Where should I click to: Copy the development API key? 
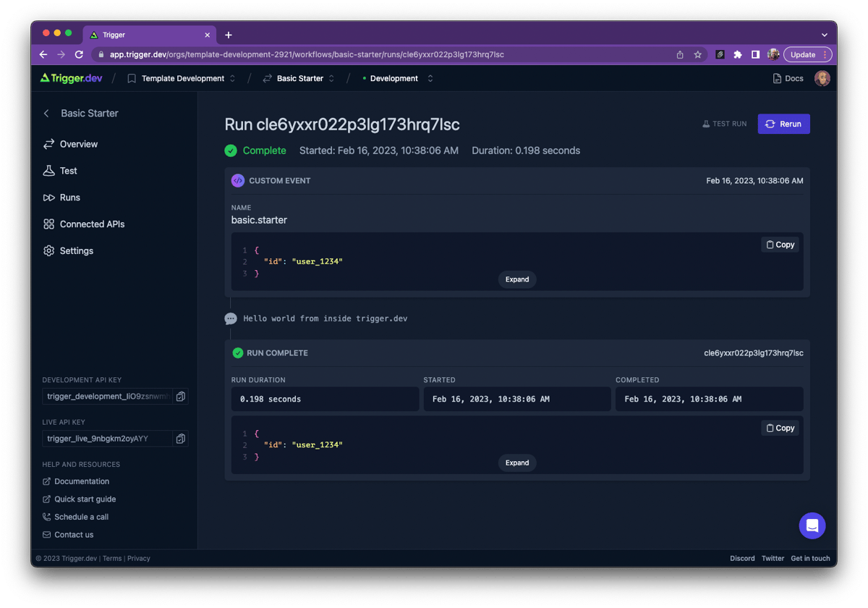pyautogui.click(x=181, y=397)
